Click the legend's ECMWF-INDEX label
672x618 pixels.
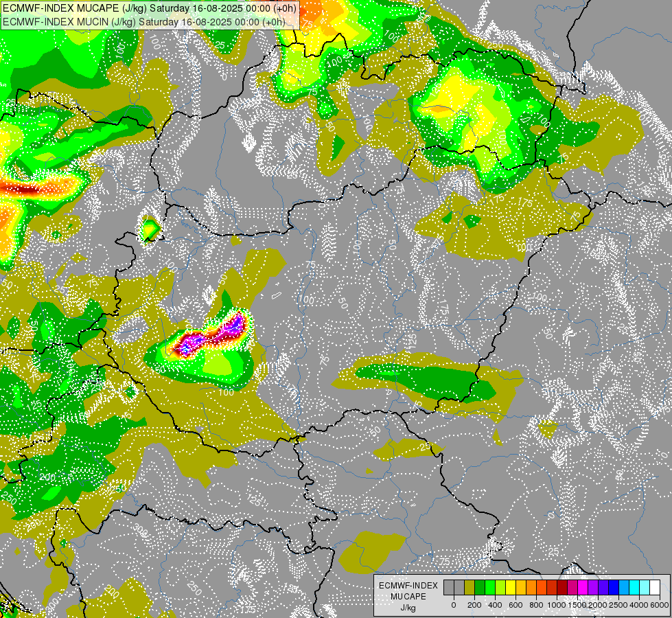[408, 586]
